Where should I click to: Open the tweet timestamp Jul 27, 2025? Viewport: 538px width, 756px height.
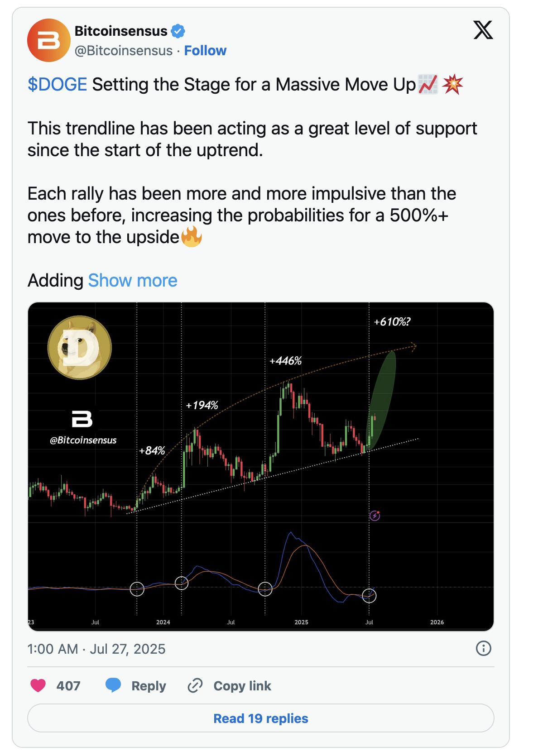pos(96,649)
